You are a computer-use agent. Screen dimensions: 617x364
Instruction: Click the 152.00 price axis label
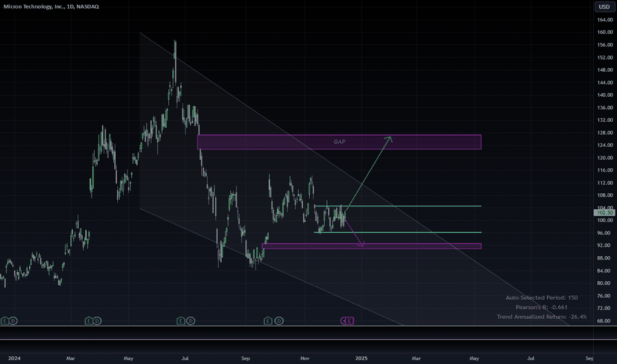tap(605, 58)
